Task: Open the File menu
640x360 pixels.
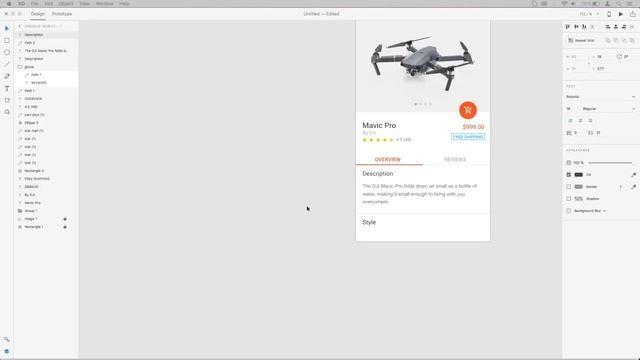Action: tap(35, 4)
